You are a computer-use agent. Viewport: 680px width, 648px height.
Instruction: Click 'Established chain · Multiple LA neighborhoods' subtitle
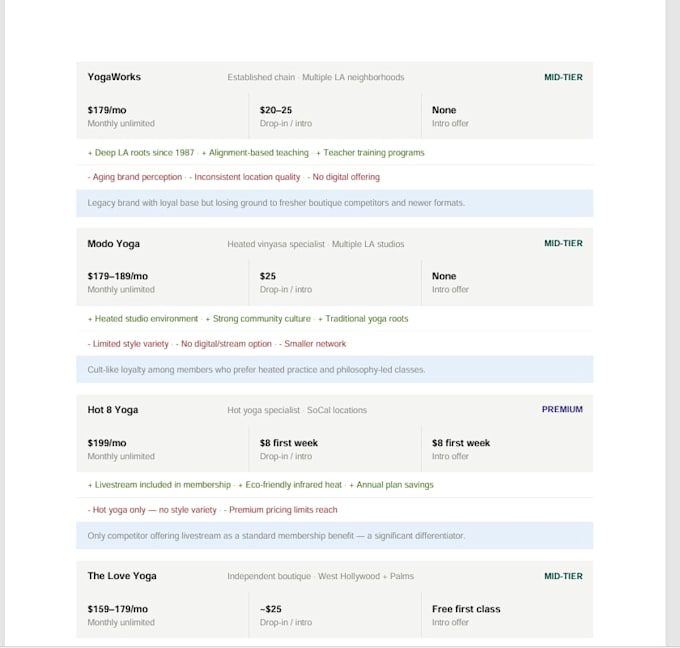(x=316, y=77)
